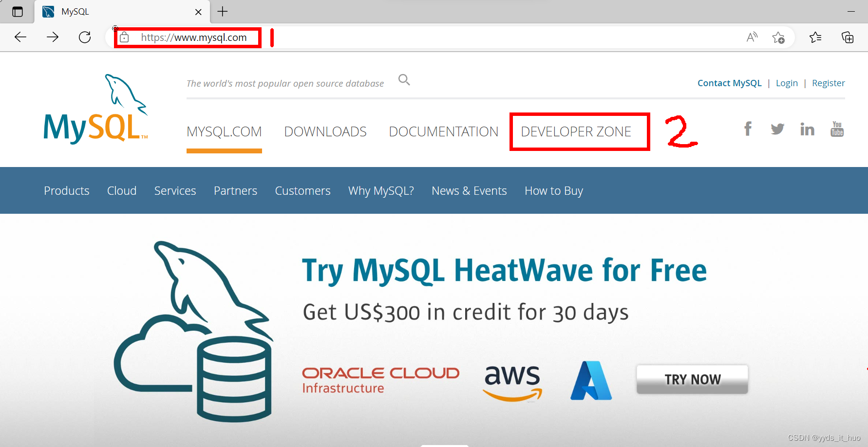Open the DOWNLOADS navigation tab
This screenshot has height=447, width=868.
point(325,131)
